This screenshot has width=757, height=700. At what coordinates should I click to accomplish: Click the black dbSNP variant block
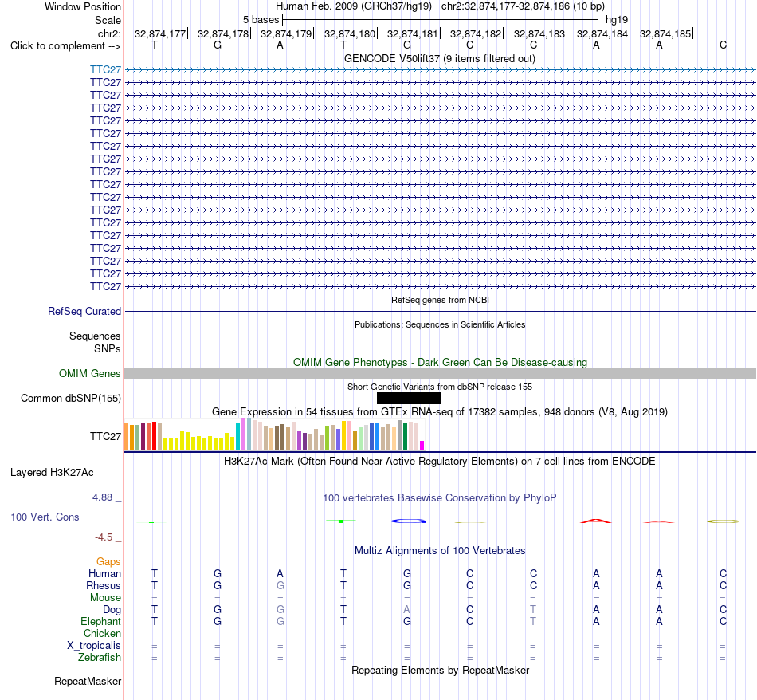pos(409,398)
